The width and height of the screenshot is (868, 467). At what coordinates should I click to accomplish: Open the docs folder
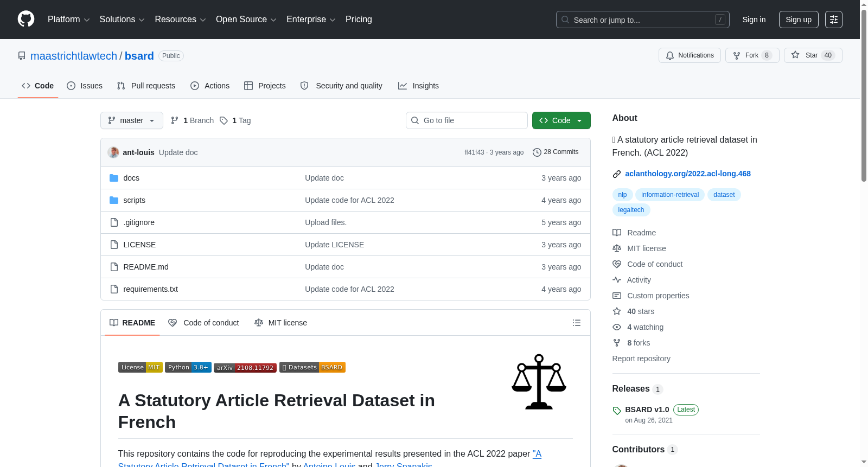coord(131,178)
